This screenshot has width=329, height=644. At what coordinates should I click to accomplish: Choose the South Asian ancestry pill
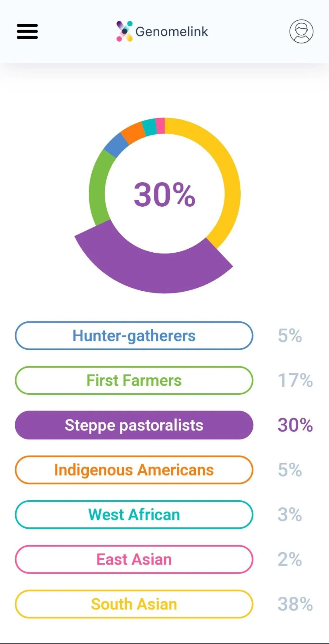(x=134, y=604)
